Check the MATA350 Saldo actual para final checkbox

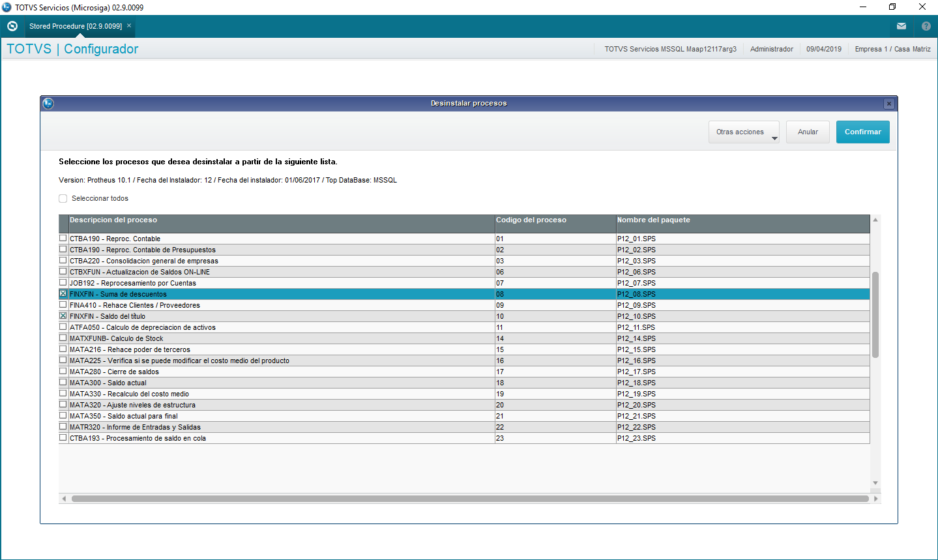pos(63,416)
